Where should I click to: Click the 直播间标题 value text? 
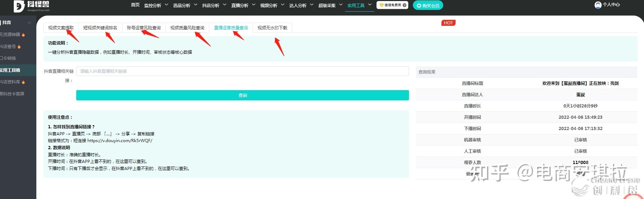click(x=580, y=83)
